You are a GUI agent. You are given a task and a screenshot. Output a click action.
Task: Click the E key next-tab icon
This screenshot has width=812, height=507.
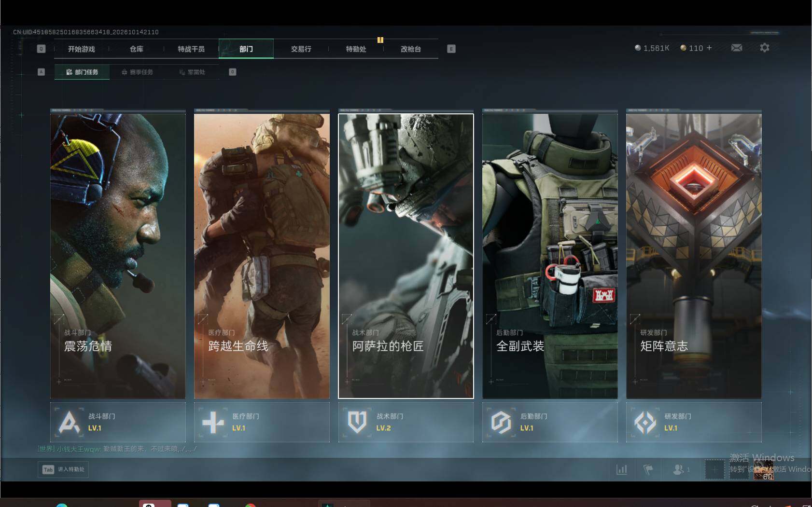tap(451, 49)
